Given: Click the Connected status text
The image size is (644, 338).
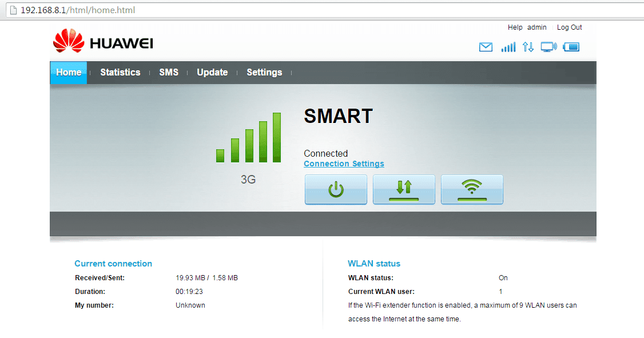Looking at the screenshot, I should pyautogui.click(x=325, y=154).
